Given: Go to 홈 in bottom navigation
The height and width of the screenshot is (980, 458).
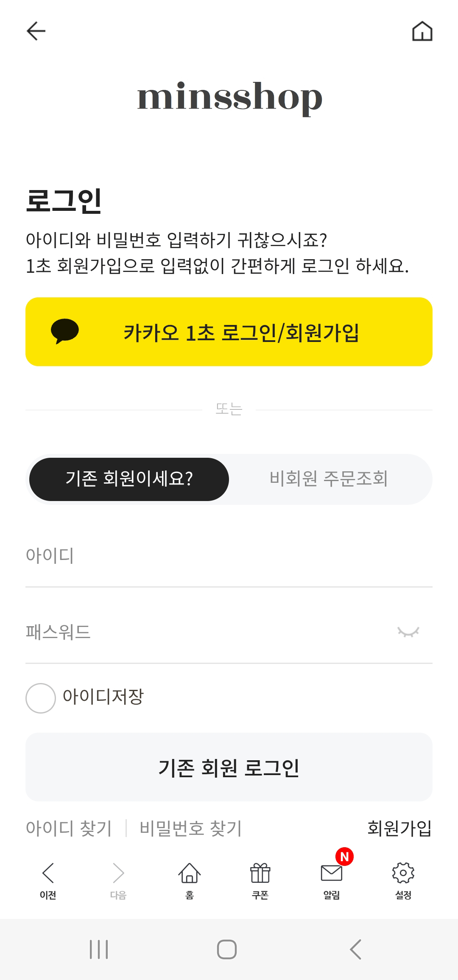Looking at the screenshot, I should point(189,879).
